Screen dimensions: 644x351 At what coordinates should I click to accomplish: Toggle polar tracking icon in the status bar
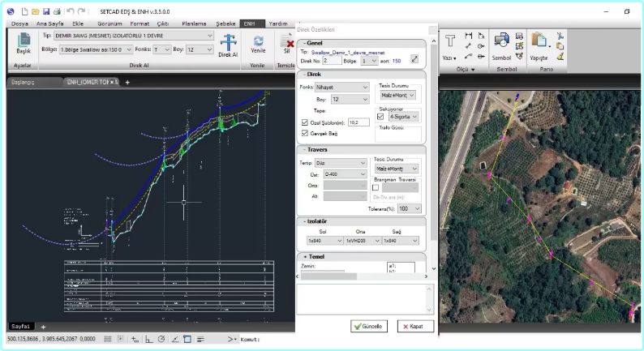coord(161,339)
